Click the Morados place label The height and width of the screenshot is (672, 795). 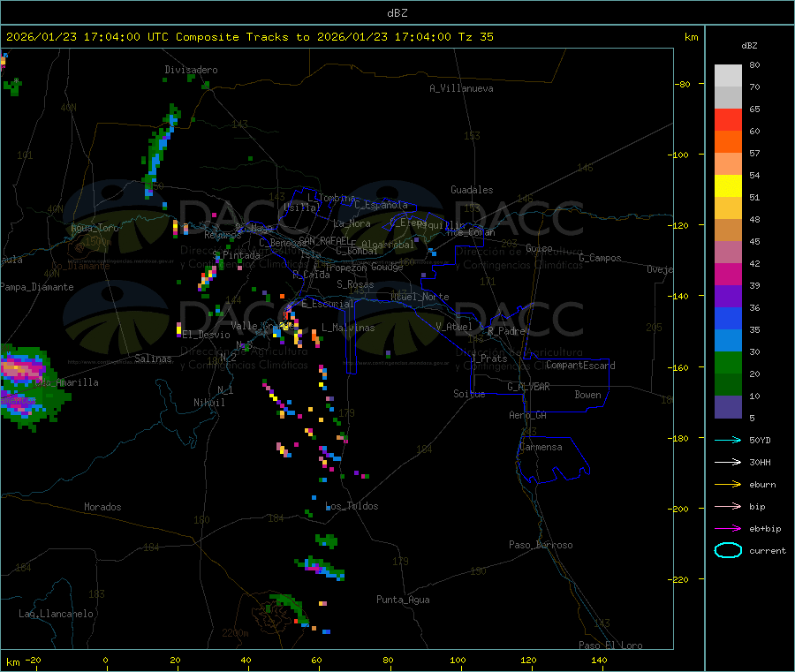tap(102, 507)
